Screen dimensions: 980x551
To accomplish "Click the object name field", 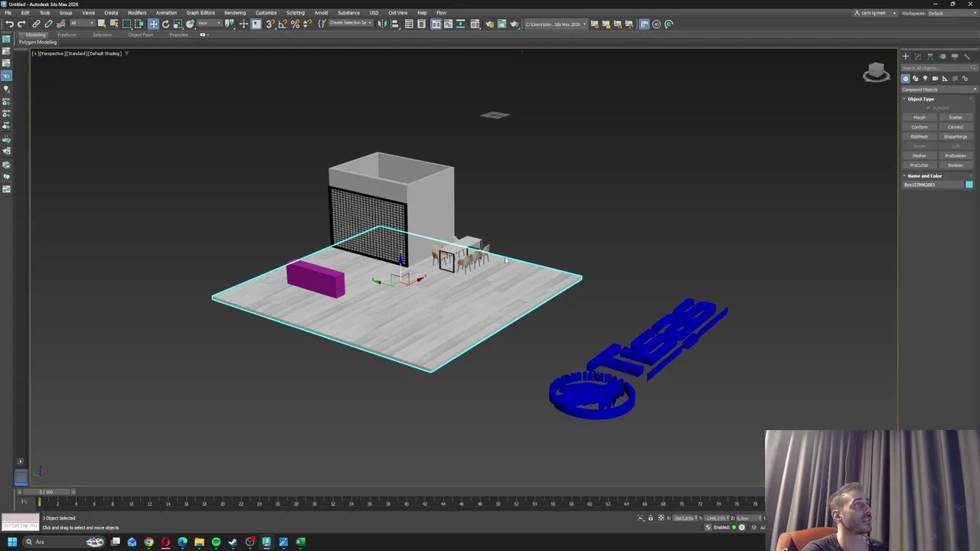I will tap(933, 184).
